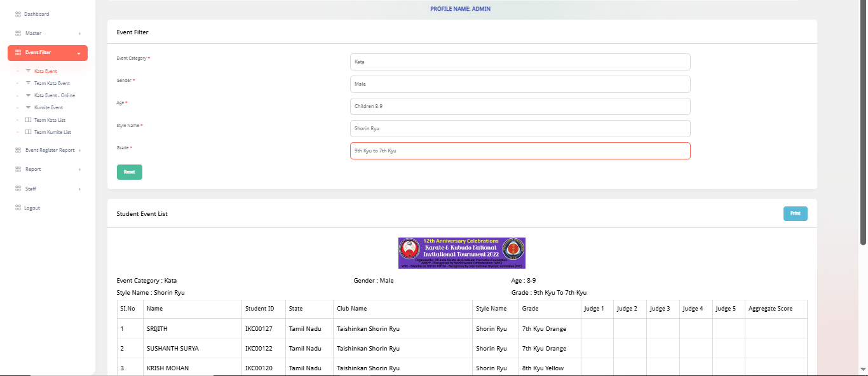Click the Report menu grid icon
868x376 pixels.
point(18,170)
